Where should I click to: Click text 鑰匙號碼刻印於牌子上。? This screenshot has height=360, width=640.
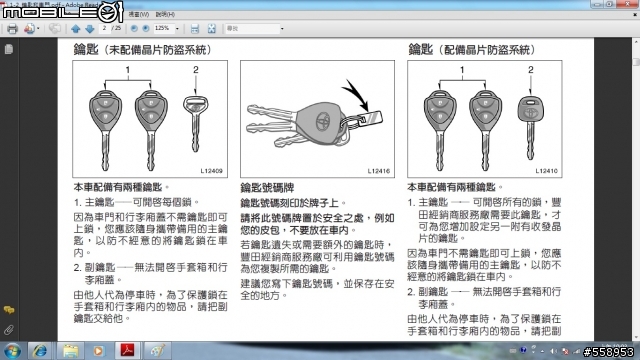coord(293,203)
